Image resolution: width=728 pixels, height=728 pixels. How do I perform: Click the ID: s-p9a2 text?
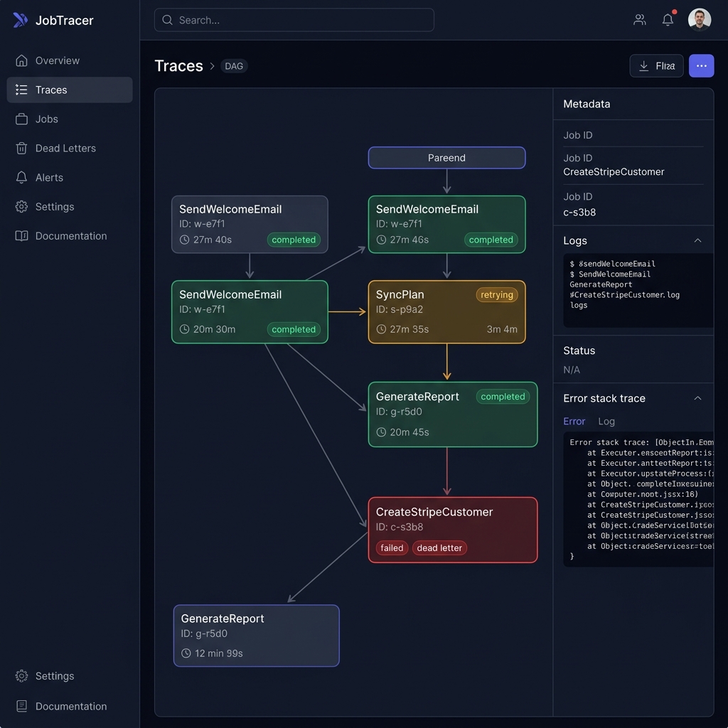coord(400,310)
